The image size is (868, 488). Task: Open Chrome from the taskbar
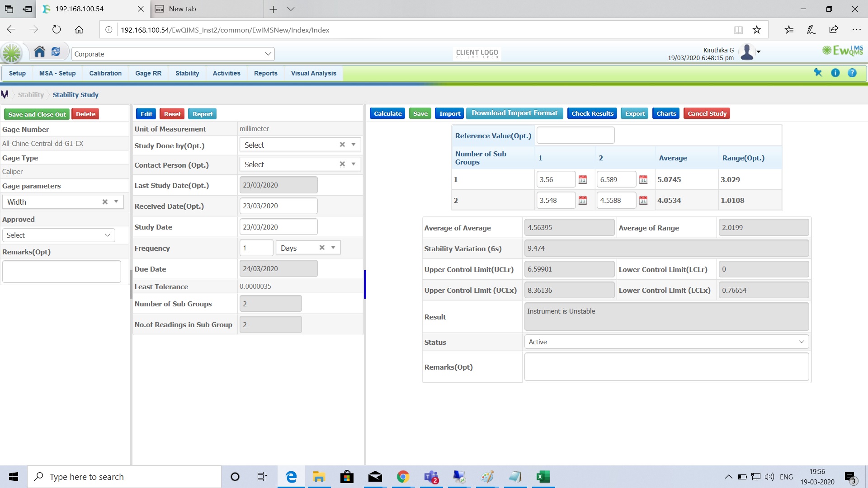(x=403, y=477)
